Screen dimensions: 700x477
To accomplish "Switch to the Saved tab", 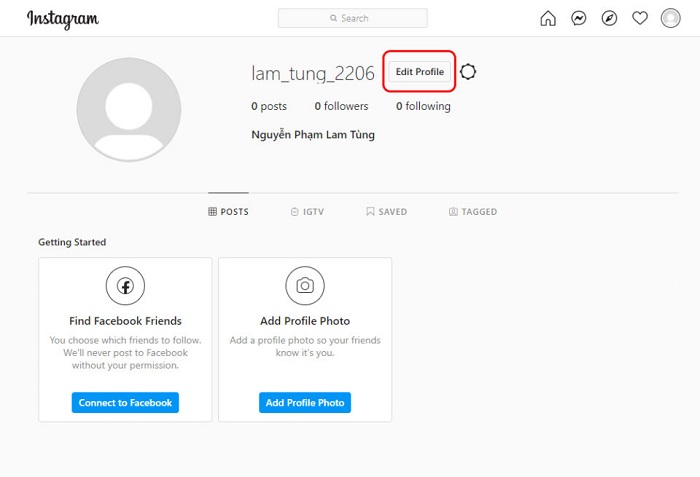I will click(x=386, y=212).
